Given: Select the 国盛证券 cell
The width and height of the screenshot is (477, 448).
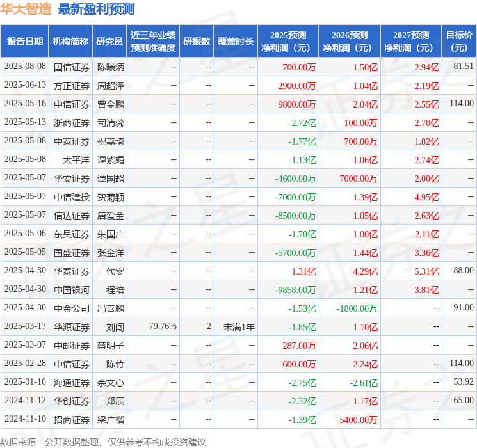Looking at the screenshot, I should point(72,253).
